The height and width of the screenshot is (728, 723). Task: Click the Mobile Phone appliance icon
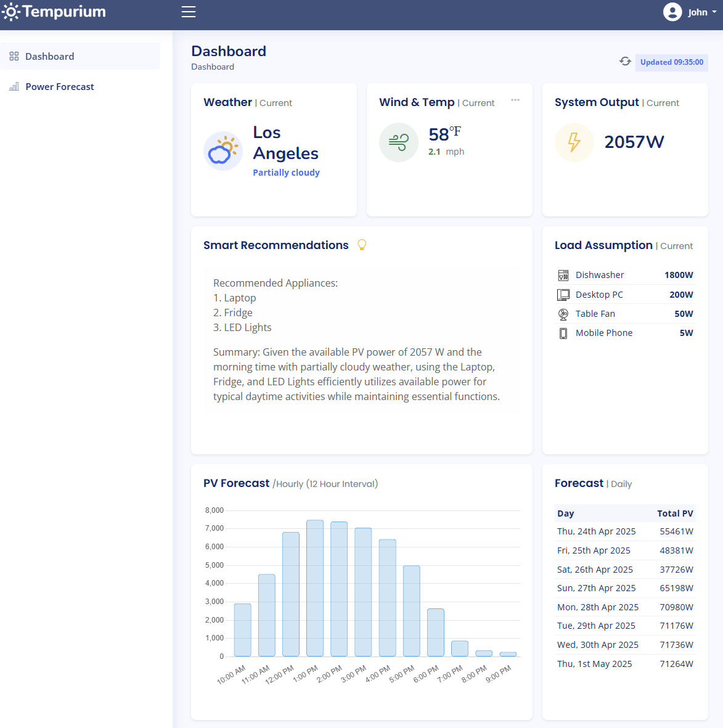563,333
